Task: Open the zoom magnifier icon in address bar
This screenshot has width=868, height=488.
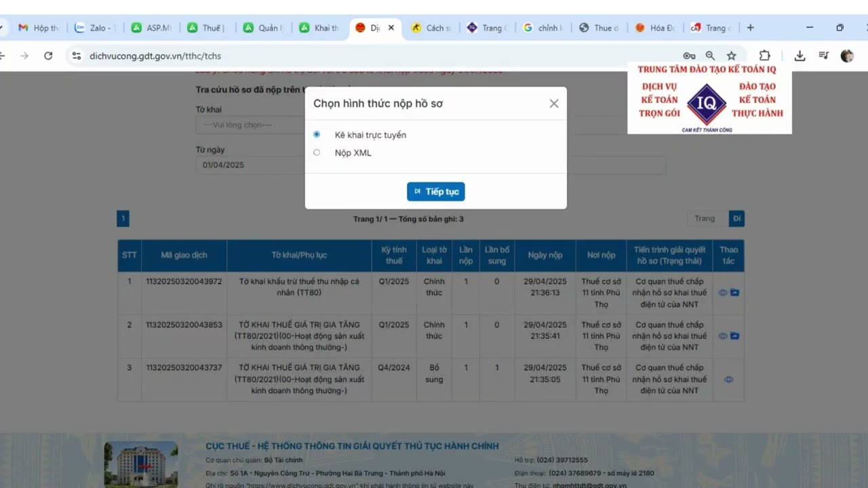Action: (x=710, y=56)
